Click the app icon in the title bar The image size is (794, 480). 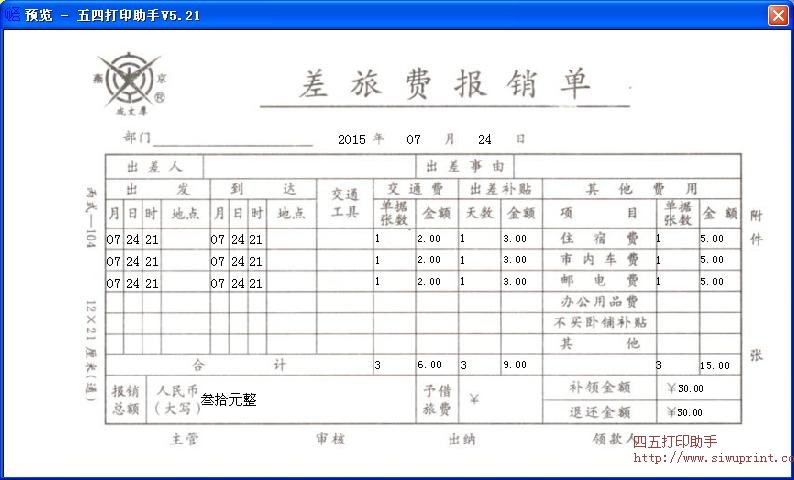point(12,15)
